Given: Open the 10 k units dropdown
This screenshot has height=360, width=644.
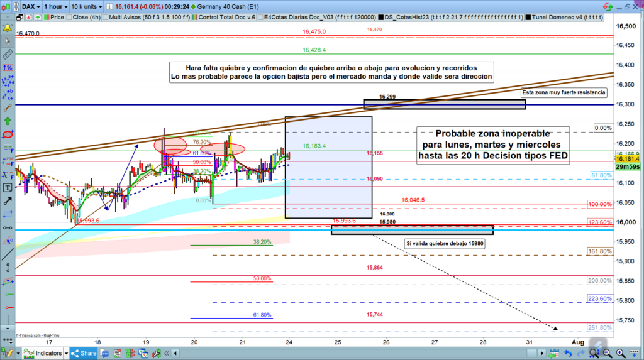Looking at the screenshot, I should [x=87, y=6].
